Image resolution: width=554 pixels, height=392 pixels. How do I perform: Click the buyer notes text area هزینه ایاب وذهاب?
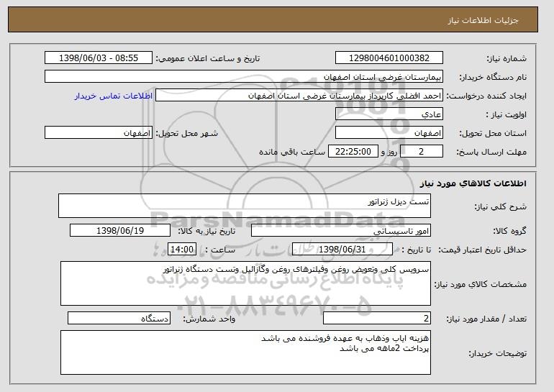(x=245, y=352)
